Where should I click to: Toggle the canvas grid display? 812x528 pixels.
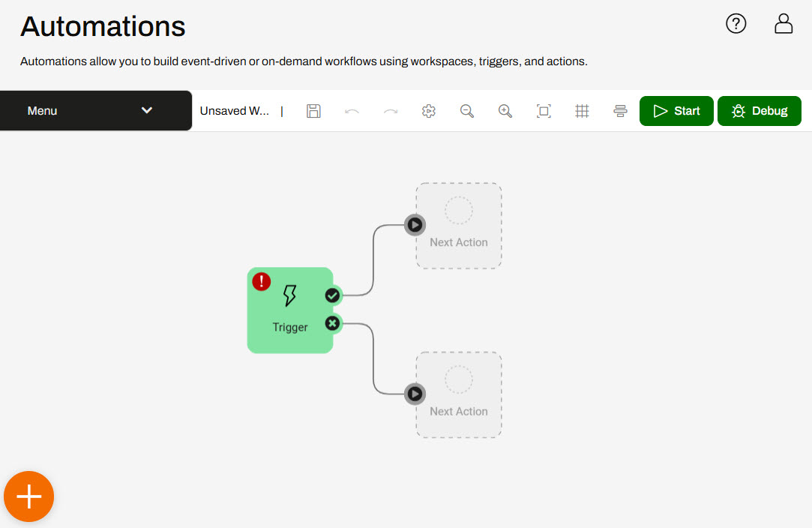582,111
